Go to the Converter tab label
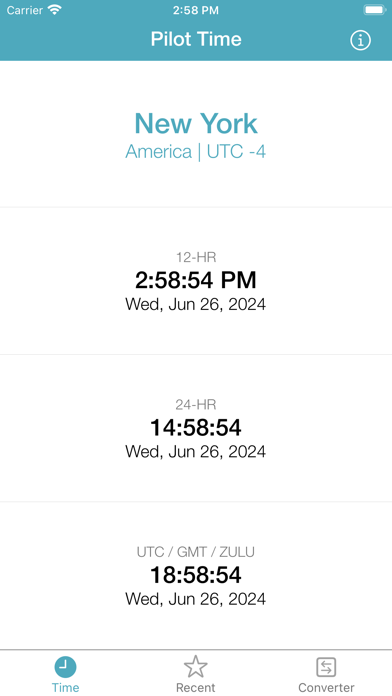This screenshot has height=696, width=392. pyautogui.click(x=326, y=688)
